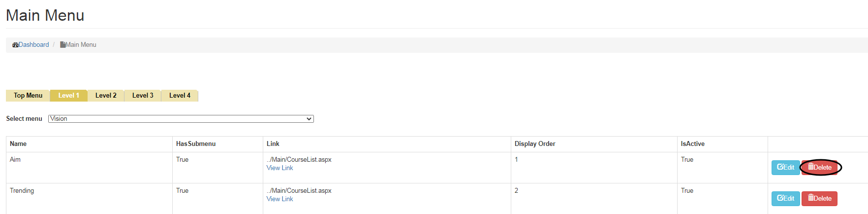Switch to the Level 4 tab

pyautogui.click(x=180, y=96)
